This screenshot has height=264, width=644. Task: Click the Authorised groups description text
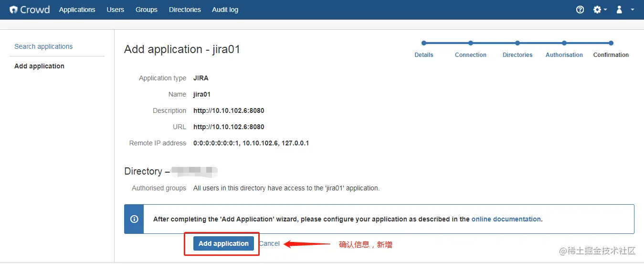pos(286,188)
